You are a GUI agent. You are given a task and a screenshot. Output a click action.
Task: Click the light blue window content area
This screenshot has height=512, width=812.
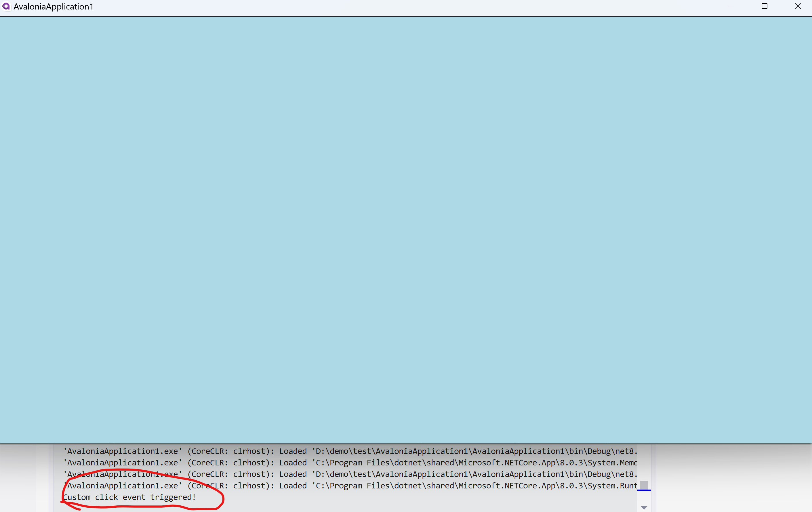point(406,230)
